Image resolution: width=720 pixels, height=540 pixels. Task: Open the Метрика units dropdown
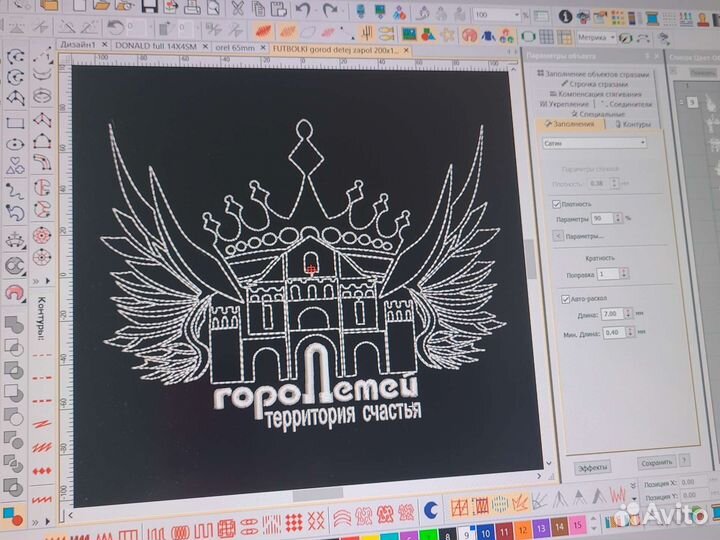613,37
